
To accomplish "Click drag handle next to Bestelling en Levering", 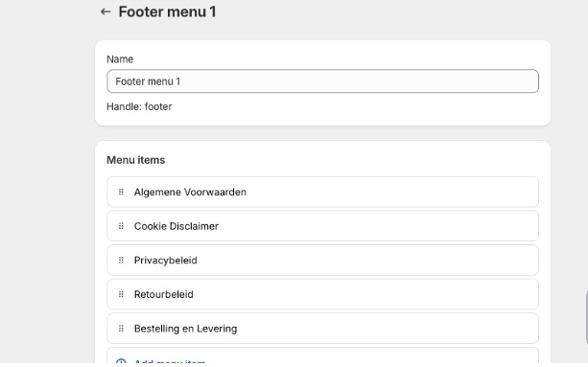I will pyautogui.click(x=121, y=329).
